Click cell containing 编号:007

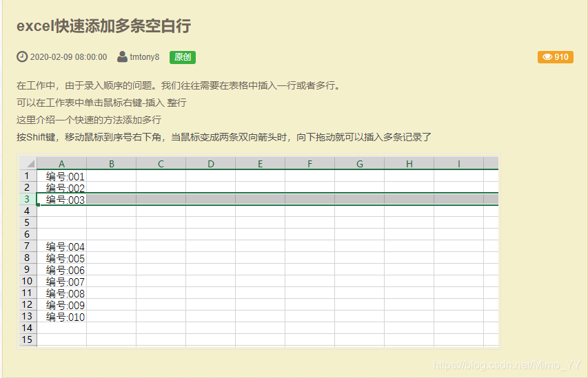coord(62,282)
